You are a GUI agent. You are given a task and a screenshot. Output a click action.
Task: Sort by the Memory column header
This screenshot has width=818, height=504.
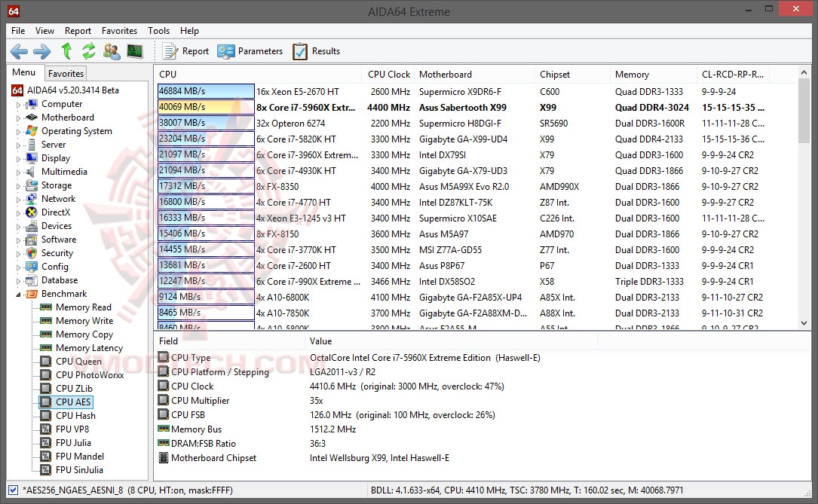click(653, 74)
